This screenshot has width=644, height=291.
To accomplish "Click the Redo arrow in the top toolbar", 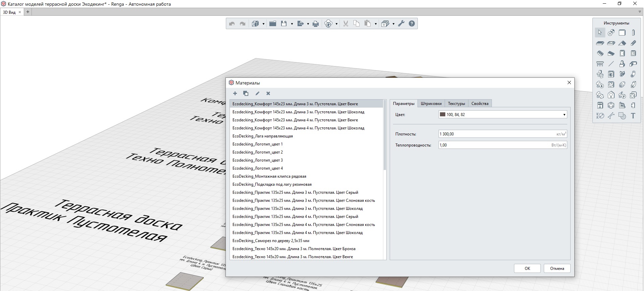I will [243, 24].
